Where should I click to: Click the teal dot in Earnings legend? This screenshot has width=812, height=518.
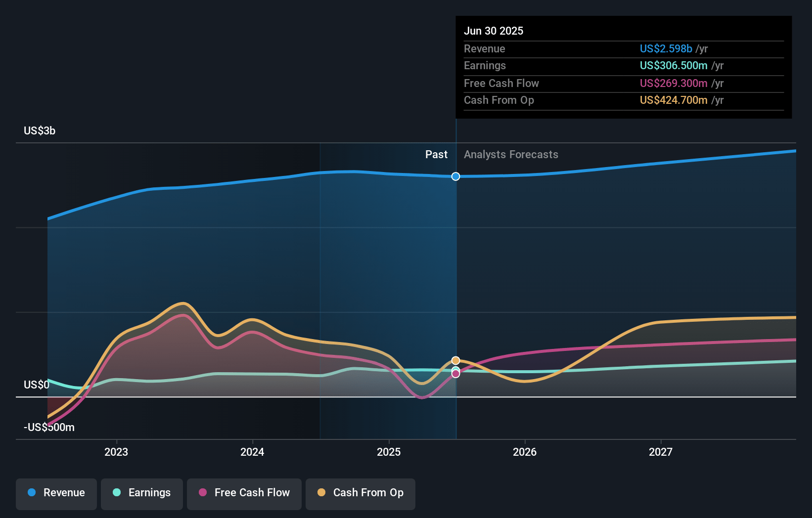[x=117, y=492]
